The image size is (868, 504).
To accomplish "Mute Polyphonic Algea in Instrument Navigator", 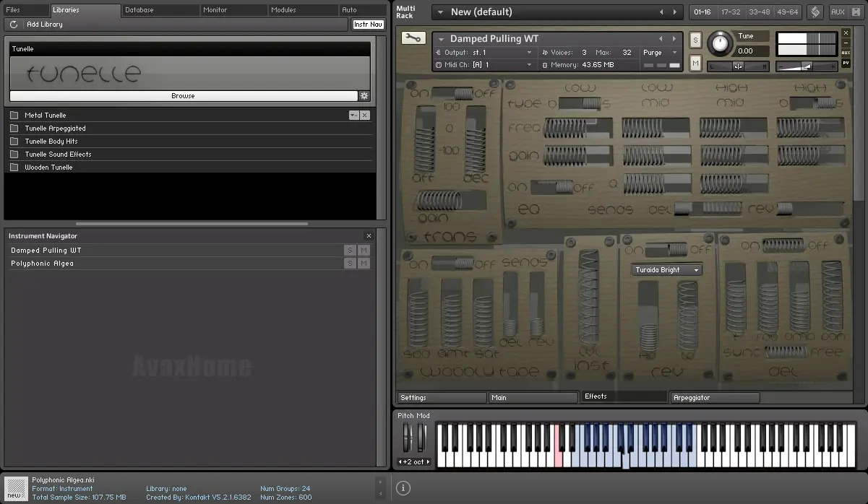I will pos(364,264).
